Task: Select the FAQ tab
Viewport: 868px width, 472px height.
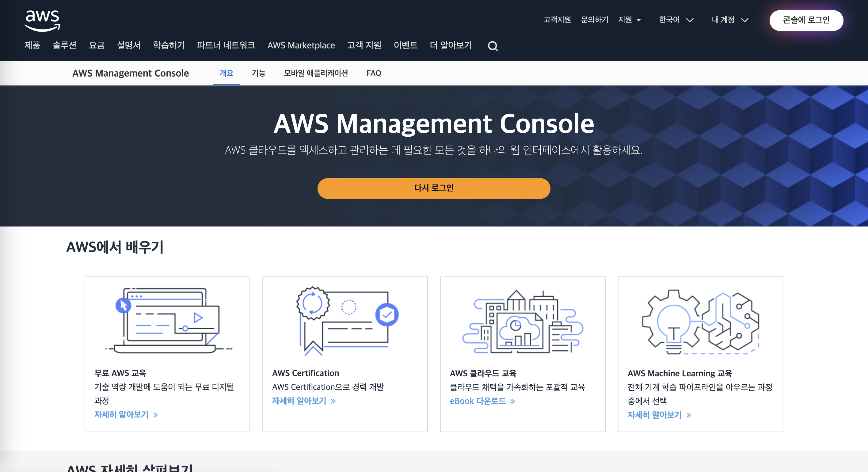Action: pyautogui.click(x=374, y=73)
